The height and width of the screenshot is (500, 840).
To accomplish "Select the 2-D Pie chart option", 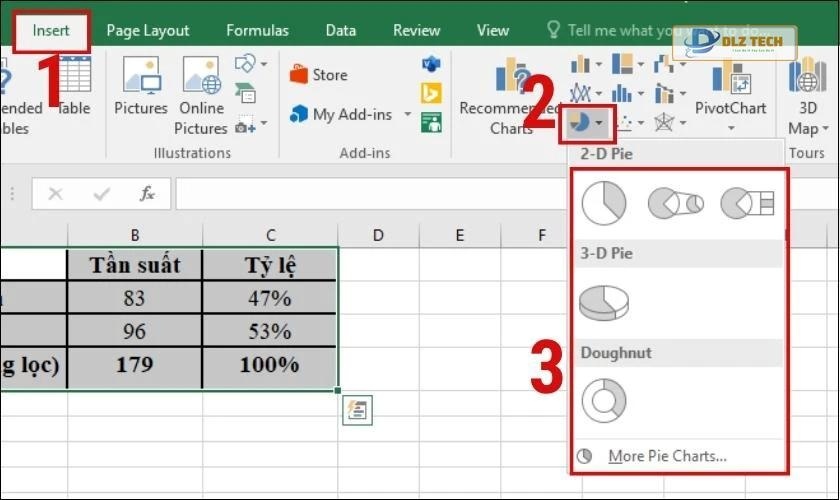I will point(603,203).
